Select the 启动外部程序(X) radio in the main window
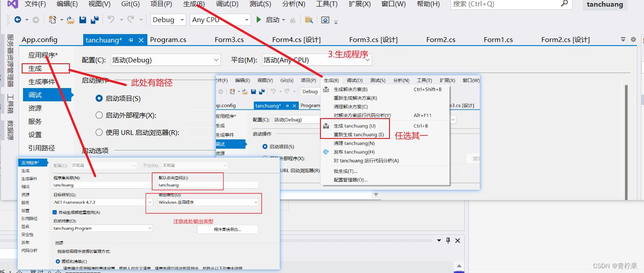This screenshot has width=644, height=273. point(99,115)
